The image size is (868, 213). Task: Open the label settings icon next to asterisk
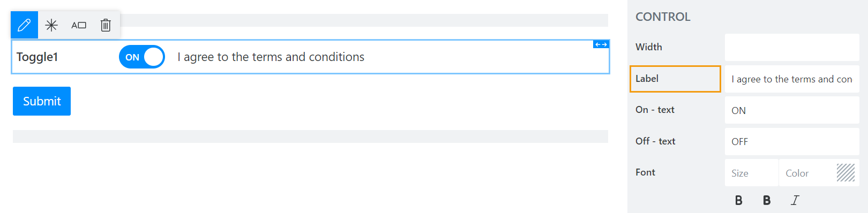pos(79,25)
